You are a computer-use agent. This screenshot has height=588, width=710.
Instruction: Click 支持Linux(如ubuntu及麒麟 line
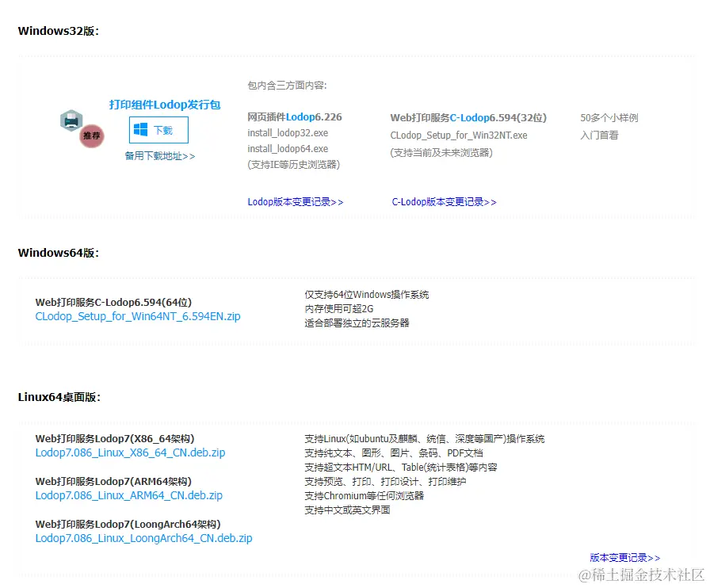[x=424, y=439]
